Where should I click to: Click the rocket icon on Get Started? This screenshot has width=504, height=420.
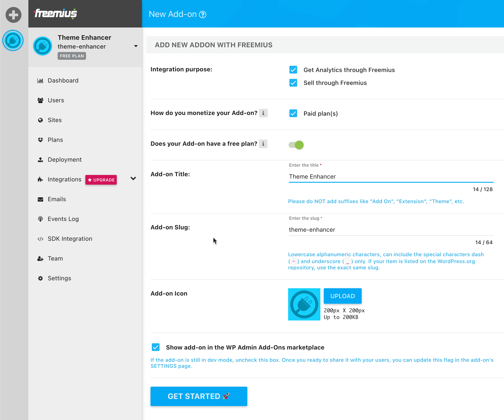tap(226, 396)
